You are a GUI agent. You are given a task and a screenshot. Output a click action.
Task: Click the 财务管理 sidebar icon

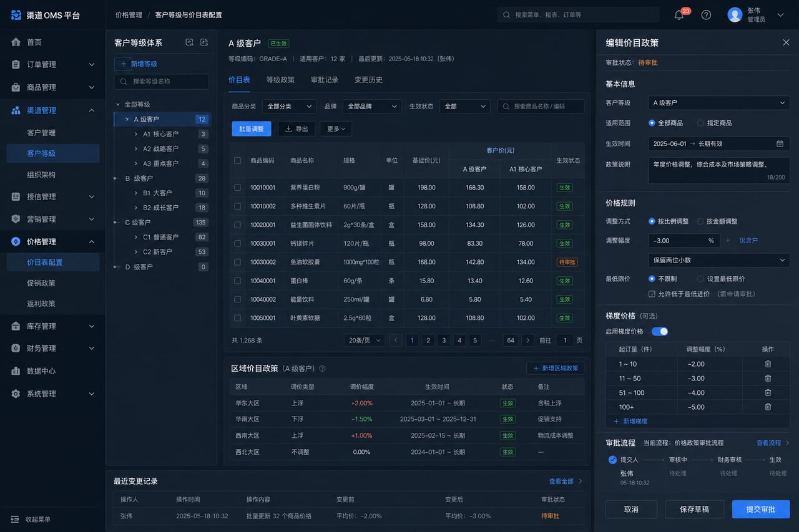(x=16, y=348)
